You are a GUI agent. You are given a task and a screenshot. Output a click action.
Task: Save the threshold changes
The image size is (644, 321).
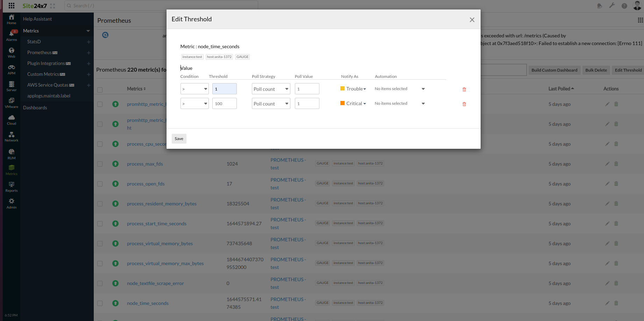[x=179, y=139]
